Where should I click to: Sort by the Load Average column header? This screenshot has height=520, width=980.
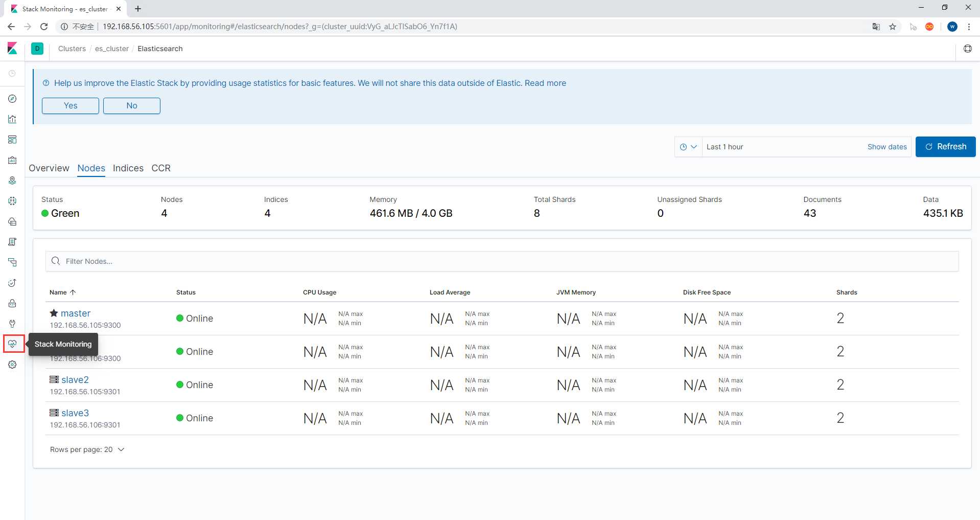click(450, 292)
